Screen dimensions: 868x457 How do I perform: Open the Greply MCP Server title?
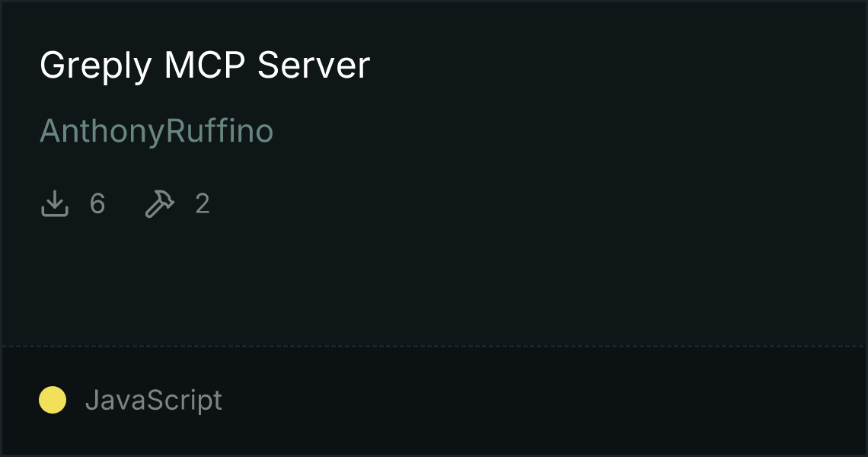coord(204,66)
